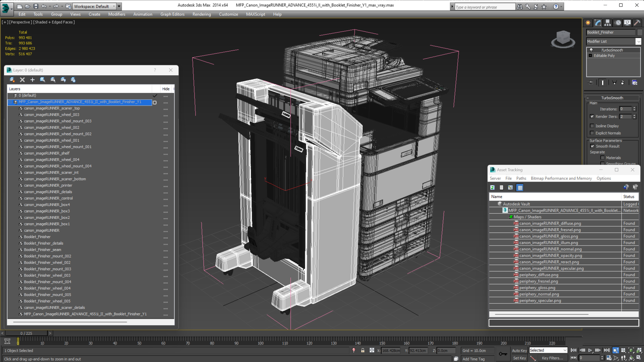Open the Selected key filter dropdown

(548, 350)
